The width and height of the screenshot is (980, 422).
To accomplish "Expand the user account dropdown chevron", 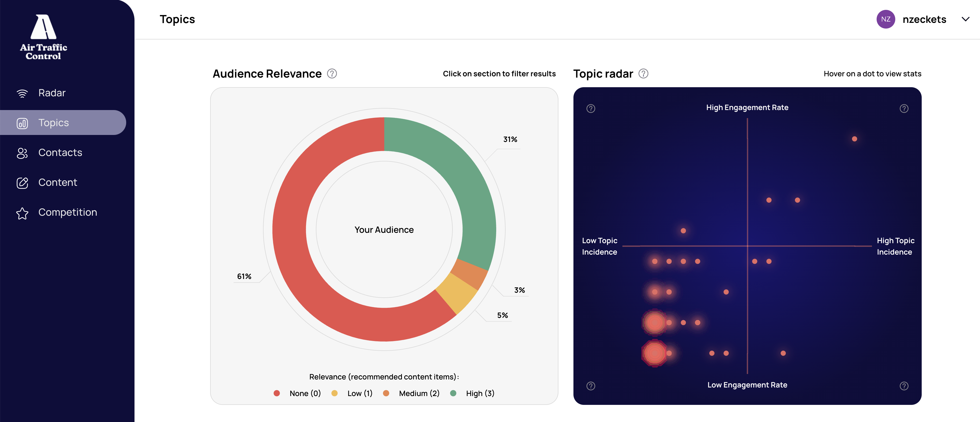I will point(965,19).
